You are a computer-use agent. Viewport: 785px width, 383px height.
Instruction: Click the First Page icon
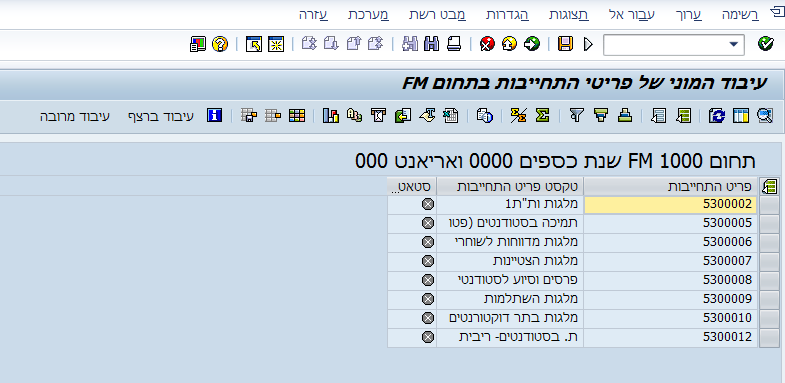(x=375, y=44)
